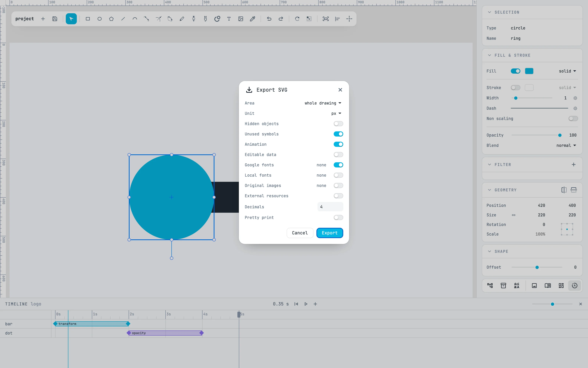Select the rectangle tool

pyautogui.click(x=88, y=19)
